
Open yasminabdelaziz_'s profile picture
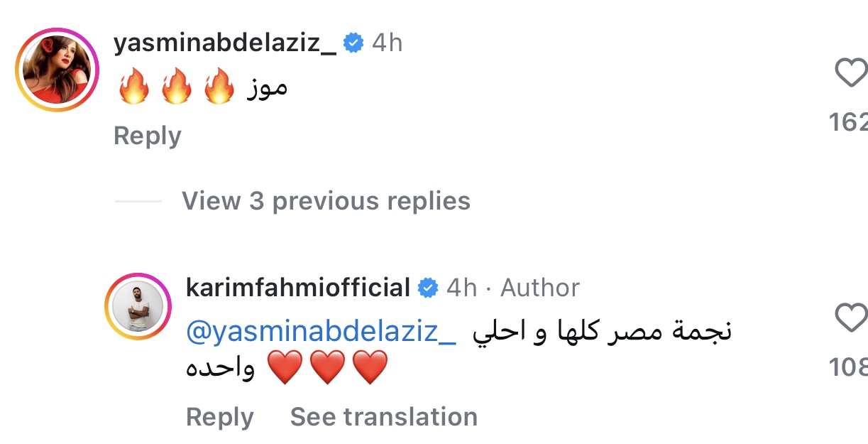click(58, 70)
